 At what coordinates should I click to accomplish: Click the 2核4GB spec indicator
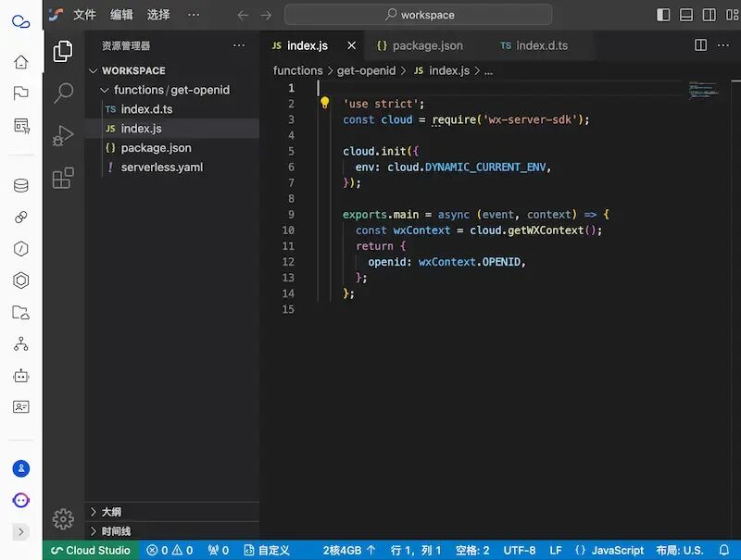(x=349, y=550)
